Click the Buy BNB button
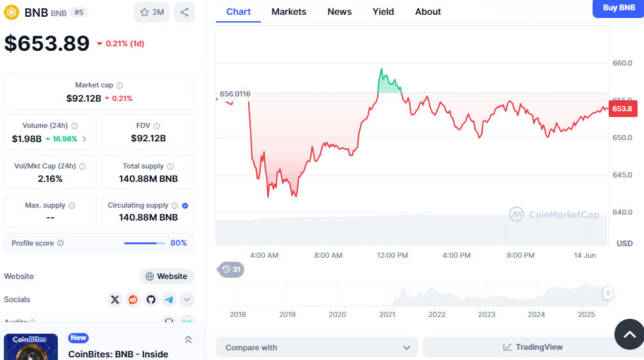Screen dimensions: 644x360 [x=618, y=8]
